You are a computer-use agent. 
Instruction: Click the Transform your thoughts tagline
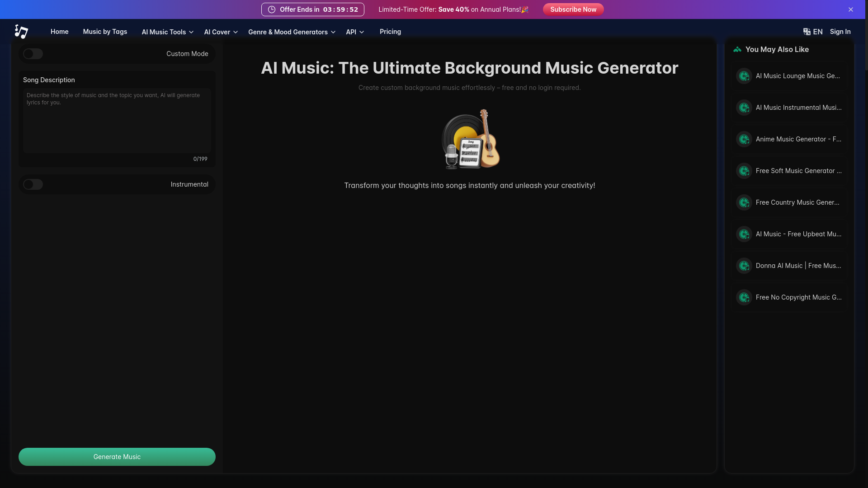470,185
